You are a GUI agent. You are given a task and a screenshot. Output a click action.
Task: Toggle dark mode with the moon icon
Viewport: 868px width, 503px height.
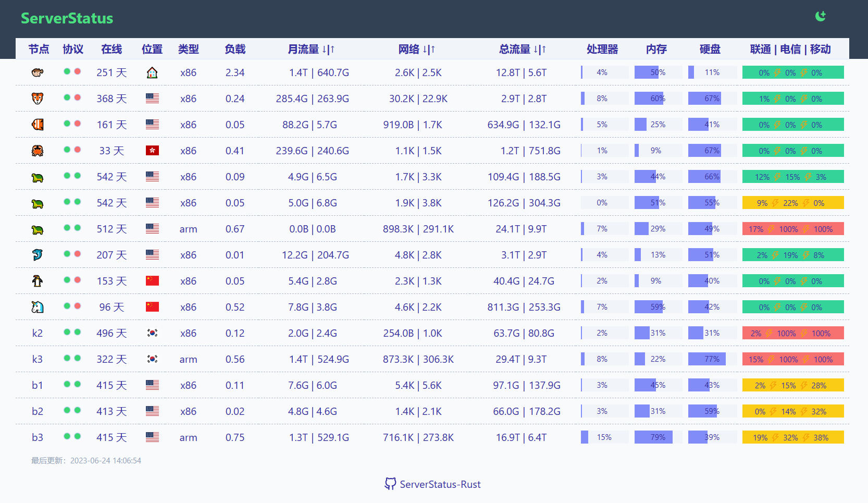(821, 16)
